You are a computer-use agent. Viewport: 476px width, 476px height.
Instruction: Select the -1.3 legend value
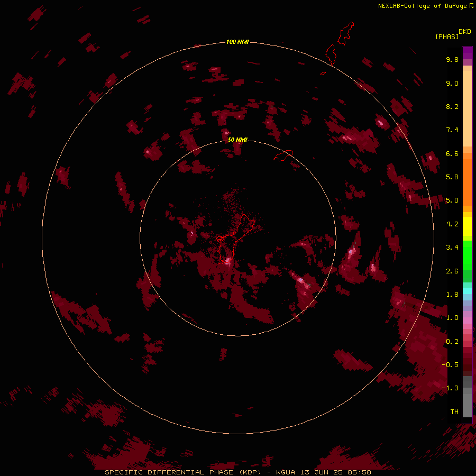coord(450,388)
